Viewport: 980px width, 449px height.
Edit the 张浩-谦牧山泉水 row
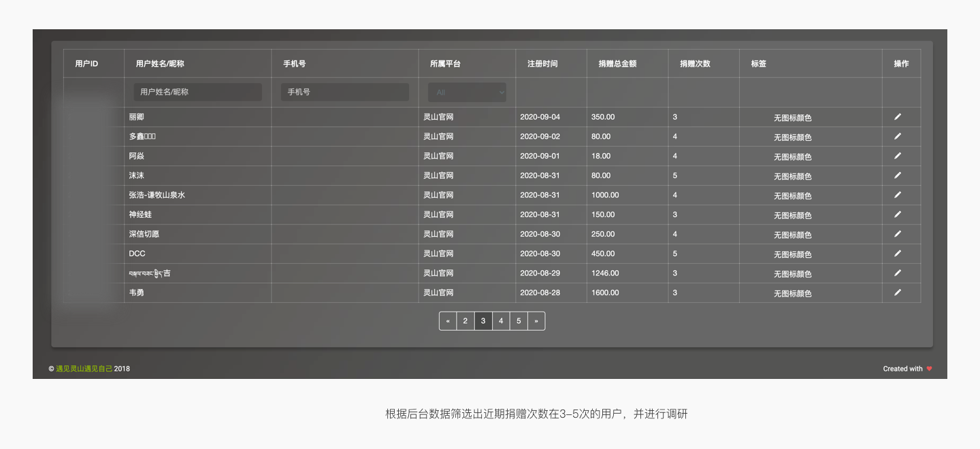(898, 195)
